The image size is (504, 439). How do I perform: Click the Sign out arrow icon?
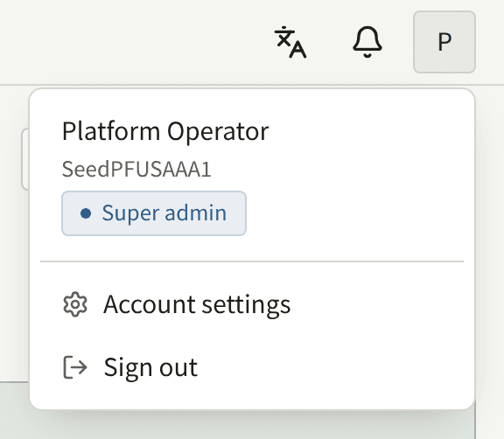(x=75, y=367)
